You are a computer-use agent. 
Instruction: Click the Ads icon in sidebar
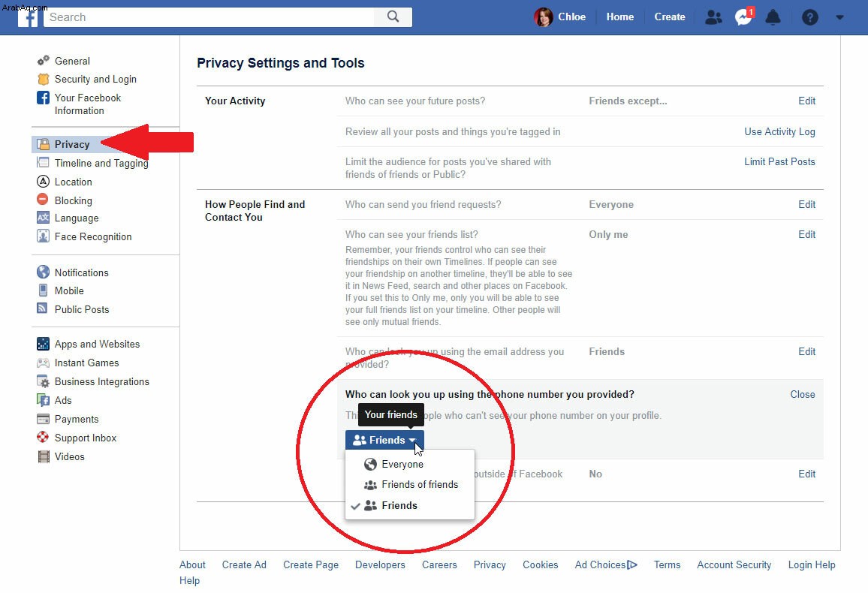tap(44, 400)
